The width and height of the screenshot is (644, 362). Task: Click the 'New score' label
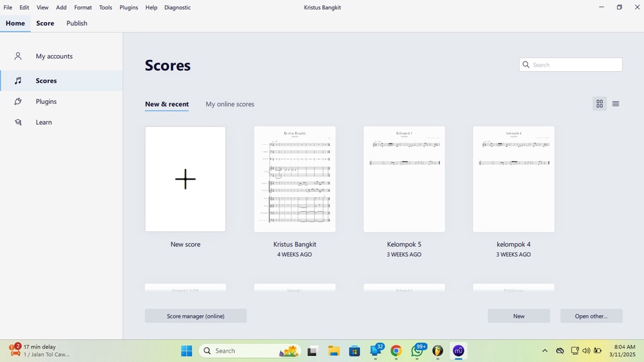tap(185, 244)
